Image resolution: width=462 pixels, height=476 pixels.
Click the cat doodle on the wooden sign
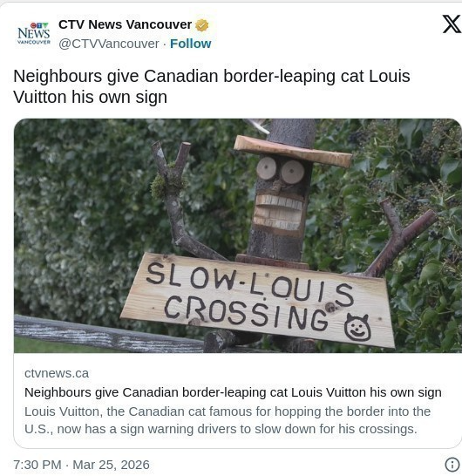(357, 327)
